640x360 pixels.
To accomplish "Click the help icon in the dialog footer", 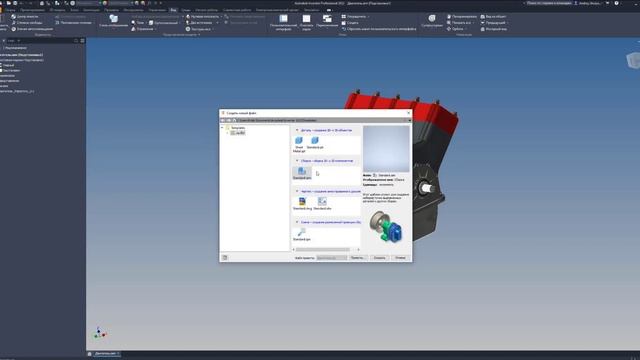I will [224, 258].
